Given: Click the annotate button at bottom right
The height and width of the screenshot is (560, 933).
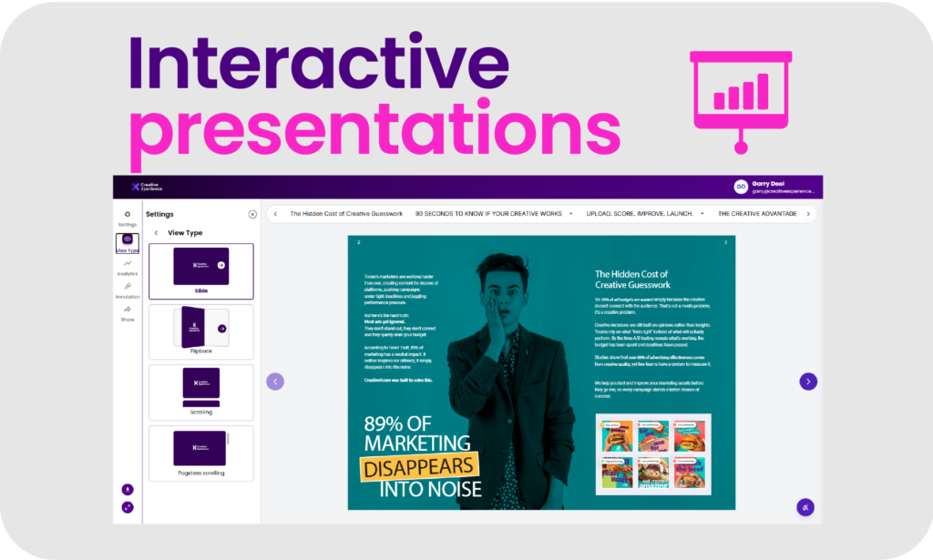Looking at the screenshot, I should tap(805, 507).
